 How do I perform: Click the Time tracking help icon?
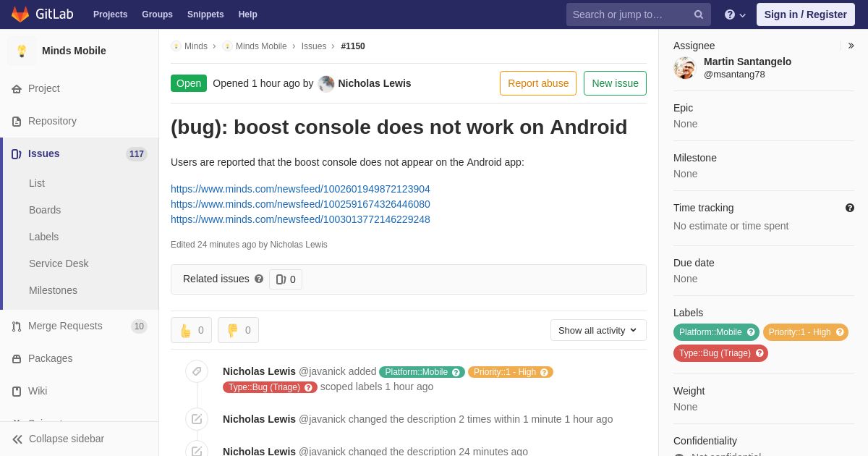pos(850,208)
